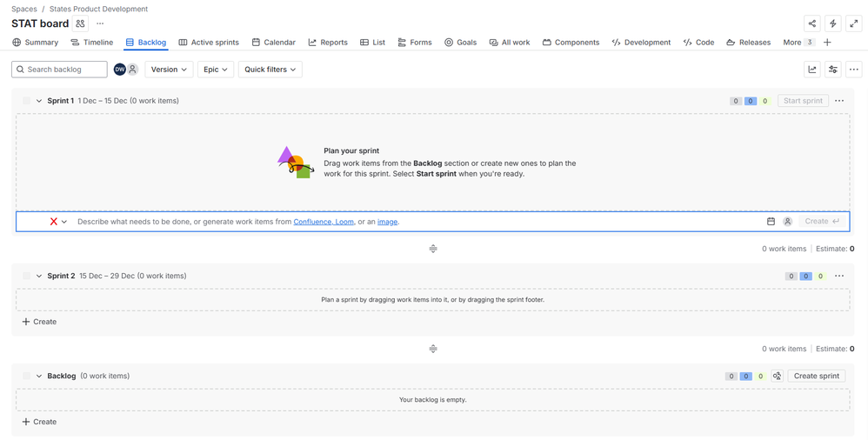Open the automation lightning bolt icon
This screenshot has width=868, height=440.
coord(833,23)
